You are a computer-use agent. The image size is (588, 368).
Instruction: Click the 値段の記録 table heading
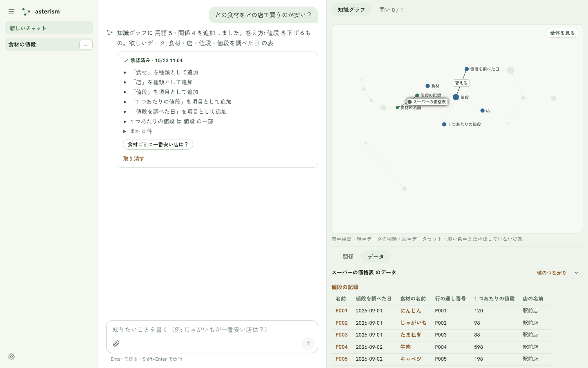345,287
